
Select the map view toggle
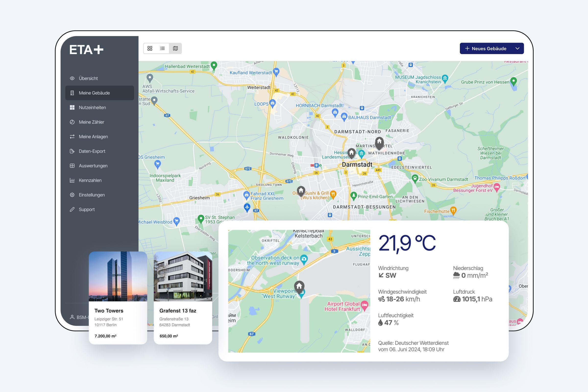coord(175,49)
